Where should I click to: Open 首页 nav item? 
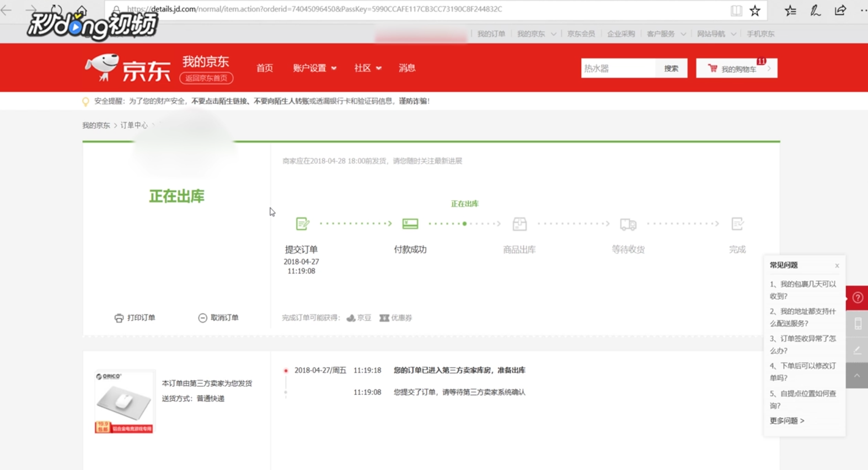(265, 68)
